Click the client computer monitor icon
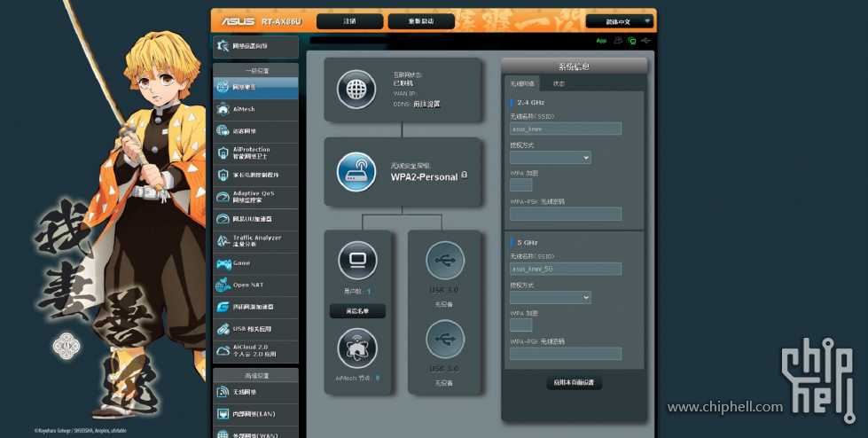The image size is (868, 438). point(357,261)
